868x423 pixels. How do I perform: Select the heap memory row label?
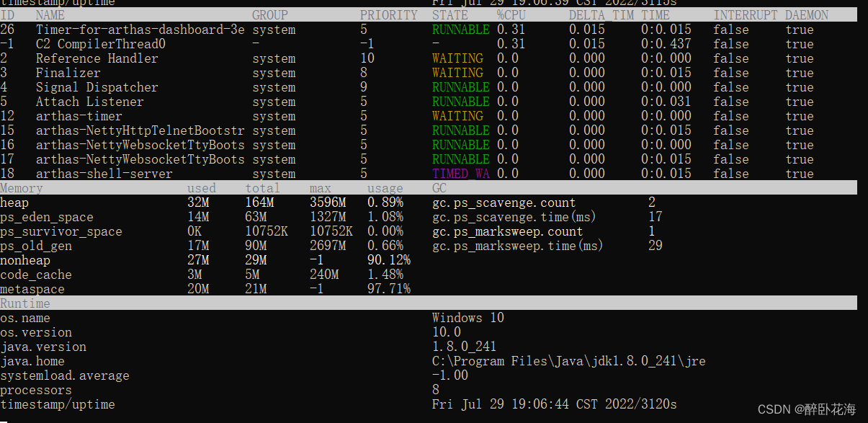(14, 202)
